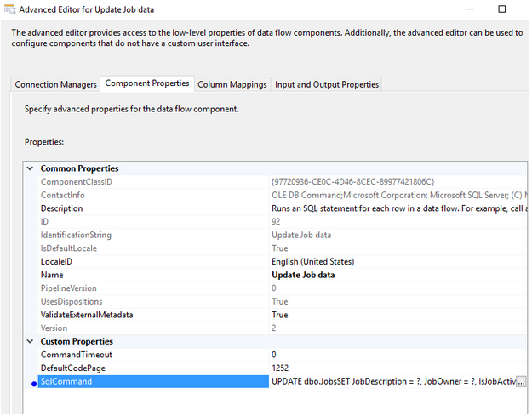Image resolution: width=532 pixels, height=416 pixels.
Task: Click the ComponentClassID GUID value
Action: click(x=353, y=182)
